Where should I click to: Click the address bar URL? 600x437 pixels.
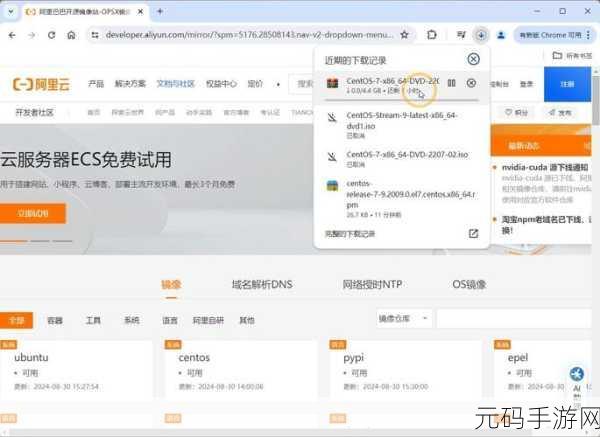249,35
